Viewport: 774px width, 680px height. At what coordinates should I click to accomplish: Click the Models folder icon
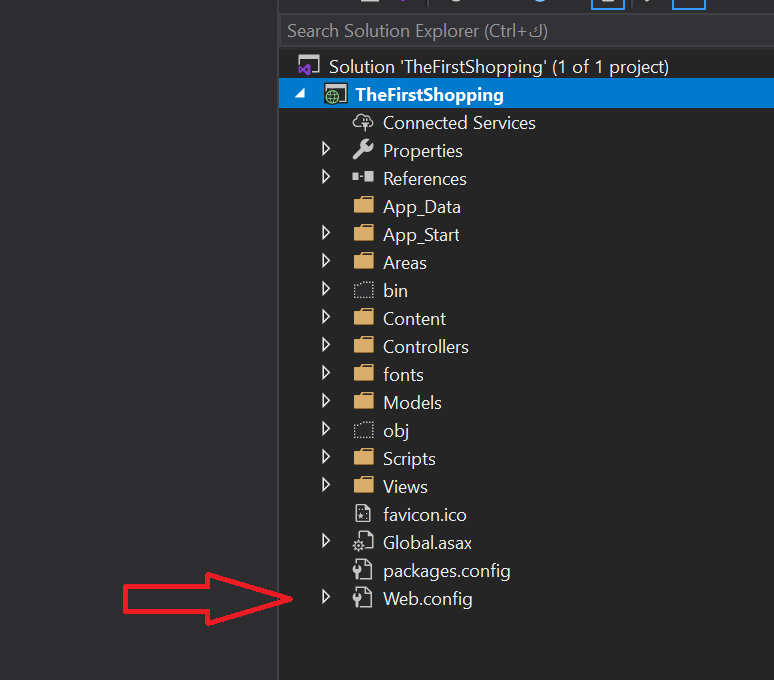pyautogui.click(x=364, y=401)
